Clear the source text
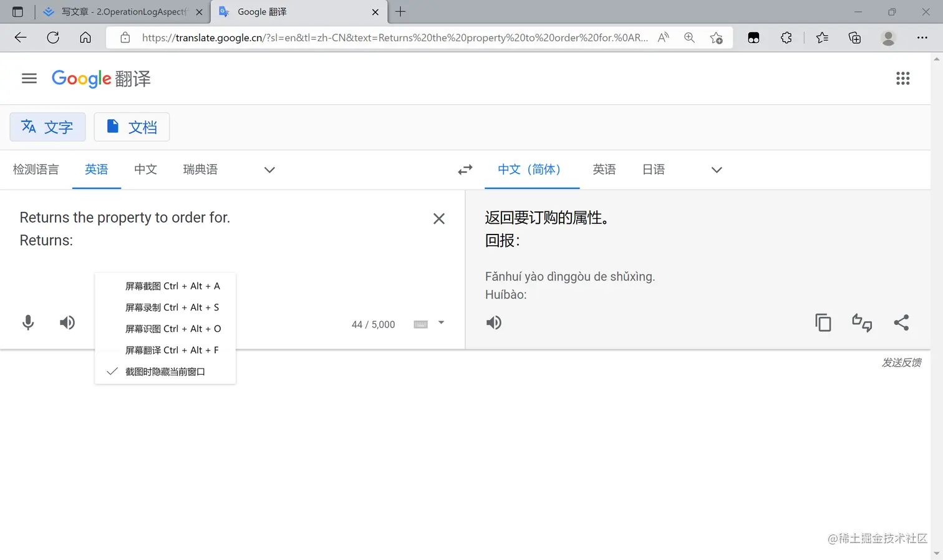 click(x=439, y=219)
